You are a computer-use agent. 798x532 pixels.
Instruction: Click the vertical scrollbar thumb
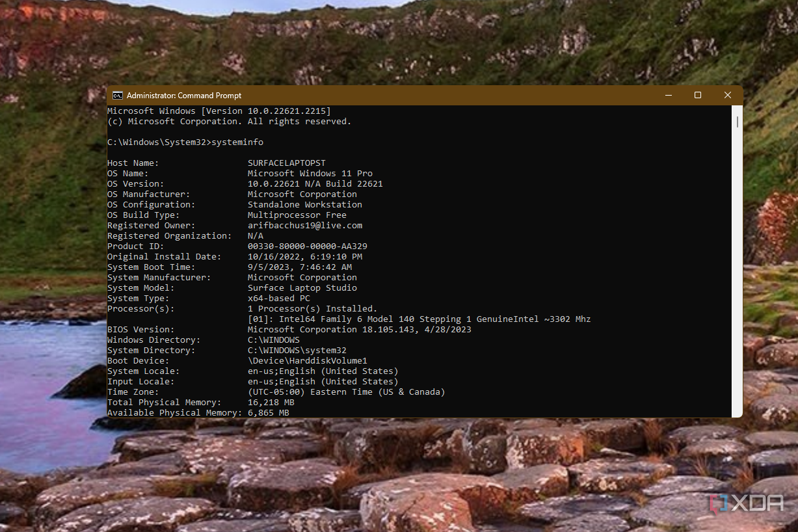tap(737, 122)
